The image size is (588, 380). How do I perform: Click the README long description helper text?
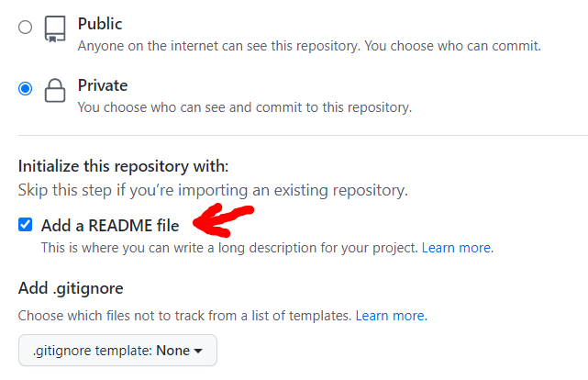click(229, 248)
